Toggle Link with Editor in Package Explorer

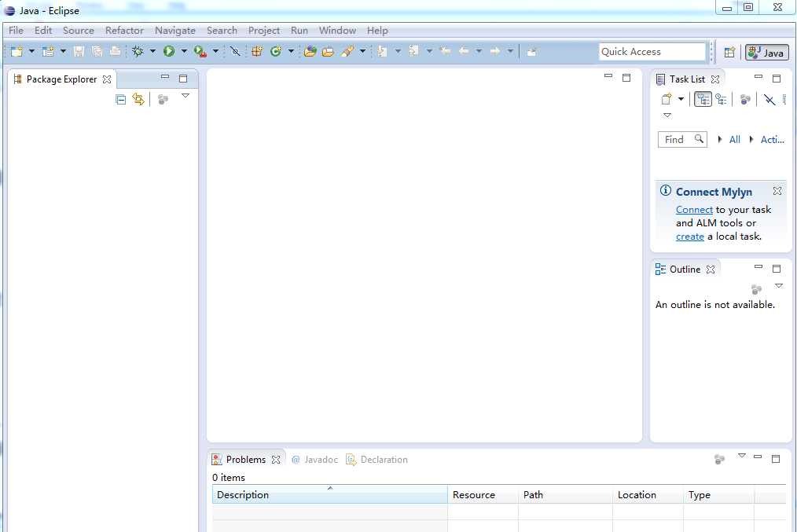point(138,99)
